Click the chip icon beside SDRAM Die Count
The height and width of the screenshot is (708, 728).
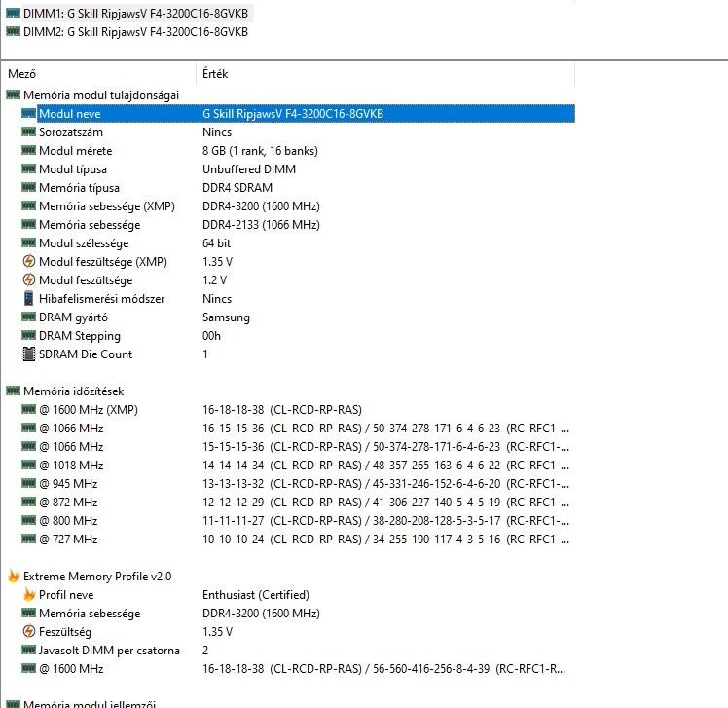tap(29, 354)
